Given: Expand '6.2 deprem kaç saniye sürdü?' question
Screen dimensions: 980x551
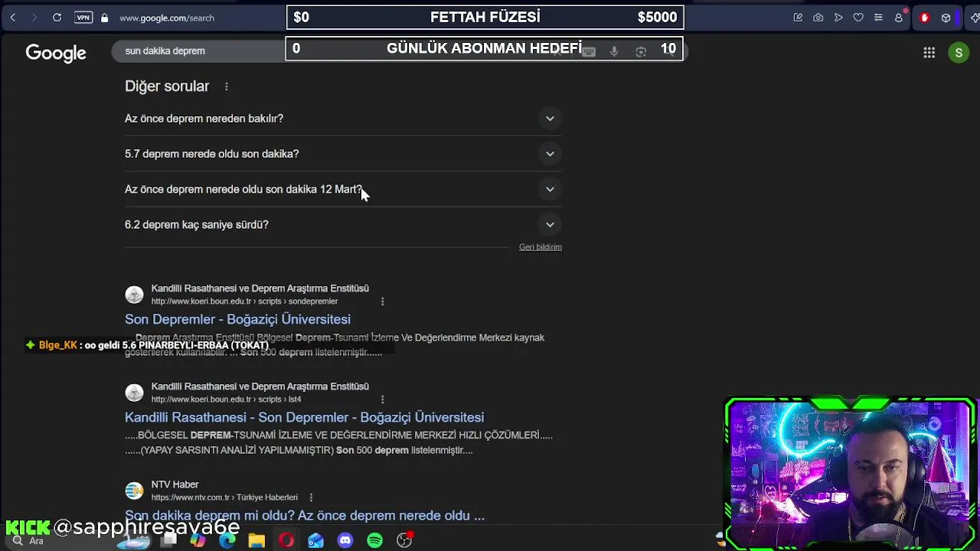Looking at the screenshot, I should 550,224.
